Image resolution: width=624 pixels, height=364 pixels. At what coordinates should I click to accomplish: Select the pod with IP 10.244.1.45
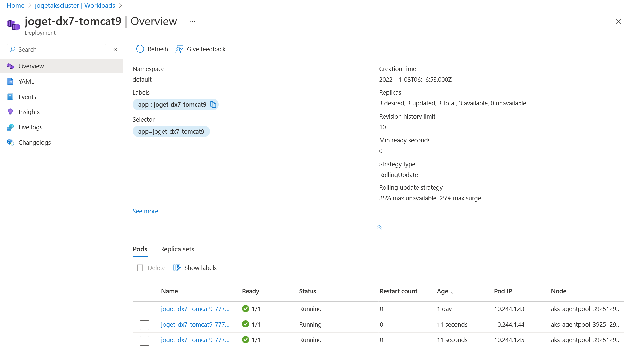144,340
